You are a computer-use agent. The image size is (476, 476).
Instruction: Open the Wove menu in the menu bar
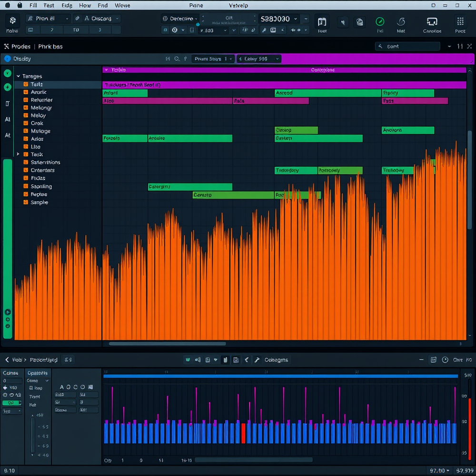(122, 5)
